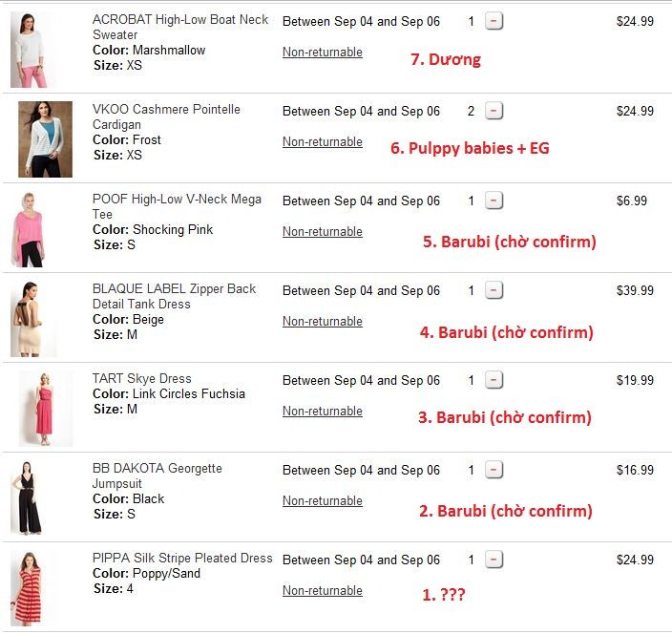Decrease quantity of VKOO Cashmere Pointelle Cardigan

493,111
